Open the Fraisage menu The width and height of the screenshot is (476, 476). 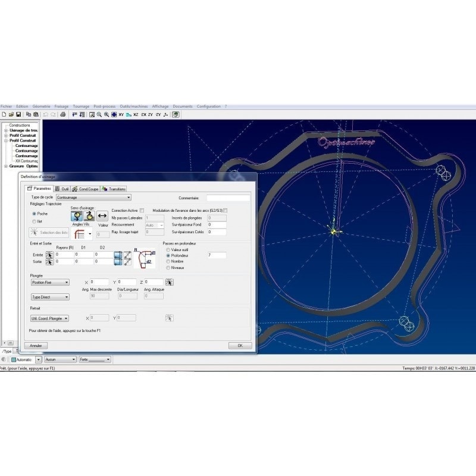click(x=61, y=107)
